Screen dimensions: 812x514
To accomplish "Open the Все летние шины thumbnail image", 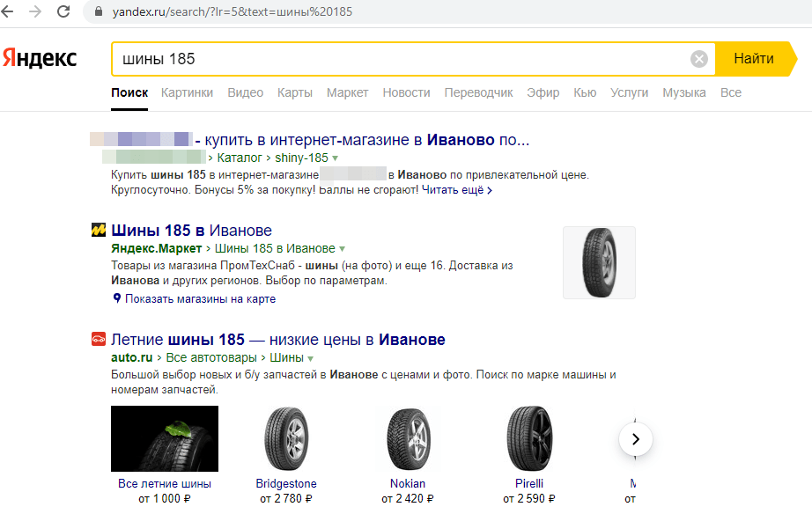I will click(x=165, y=438).
